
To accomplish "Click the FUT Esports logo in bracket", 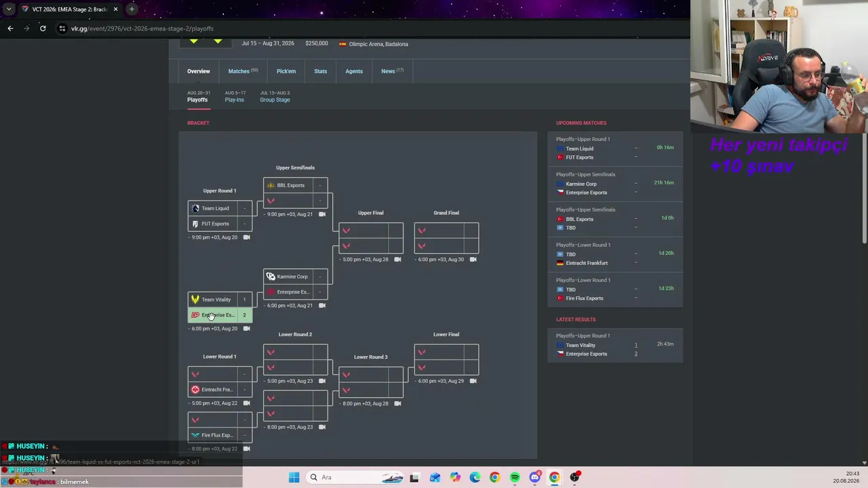I will pyautogui.click(x=195, y=224).
